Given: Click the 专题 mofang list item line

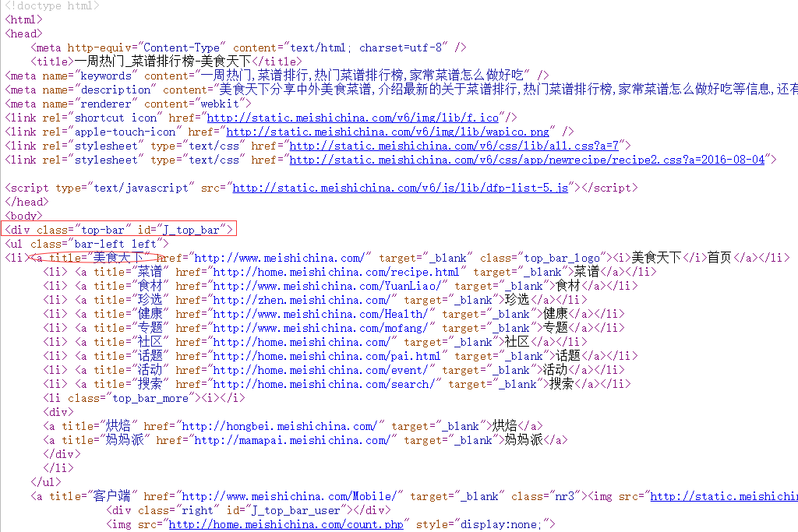Looking at the screenshot, I should click(334, 328).
